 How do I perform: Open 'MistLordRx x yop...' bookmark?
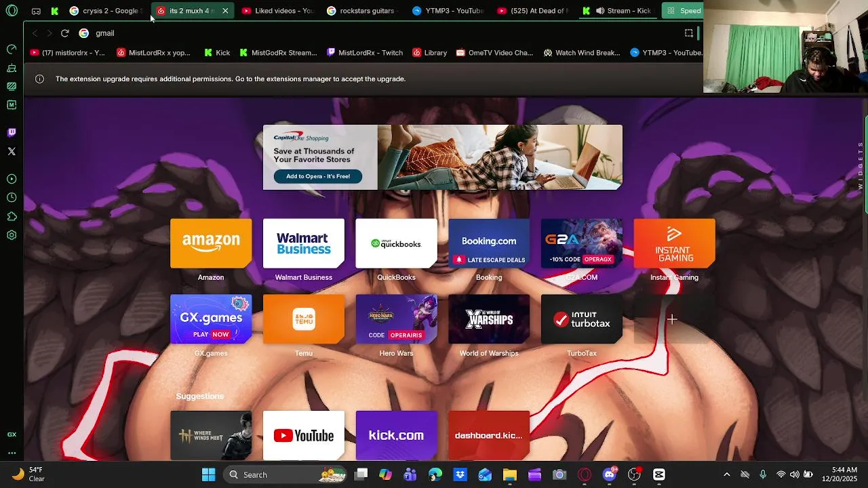click(x=153, y=53)
